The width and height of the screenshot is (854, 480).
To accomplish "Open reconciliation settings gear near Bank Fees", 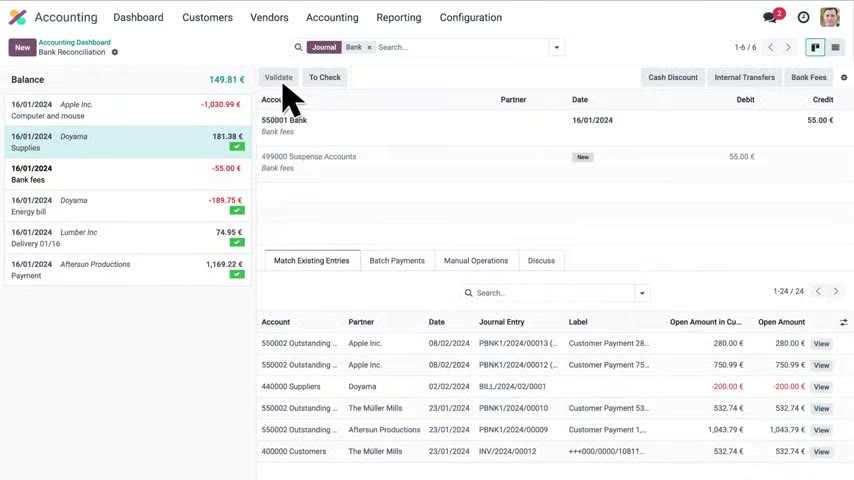I will click(x=844, y=77).
